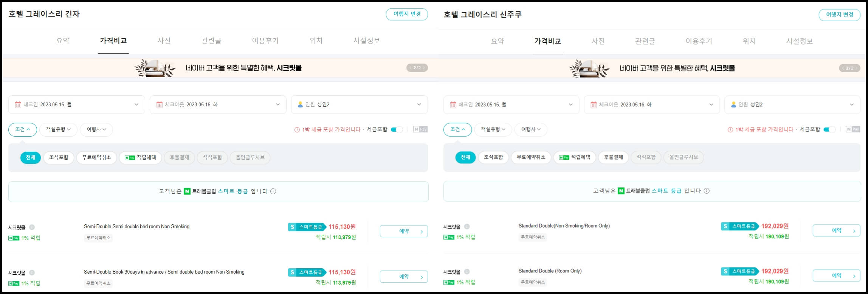The width and height of the screenshot is (868, 294).
Task: Click N travel club logo in Shinjuku panel
Action: 621,191
